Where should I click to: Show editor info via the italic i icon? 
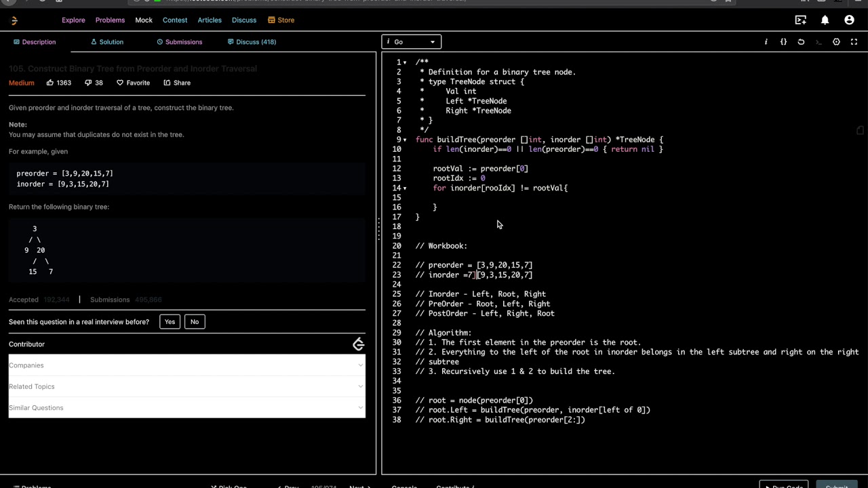click(766, 42)
